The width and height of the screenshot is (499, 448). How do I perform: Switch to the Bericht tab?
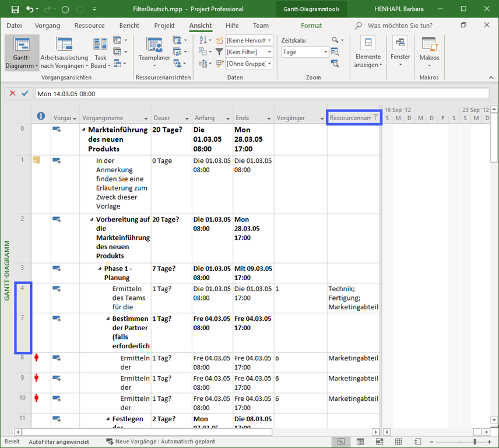click(129, 26)
